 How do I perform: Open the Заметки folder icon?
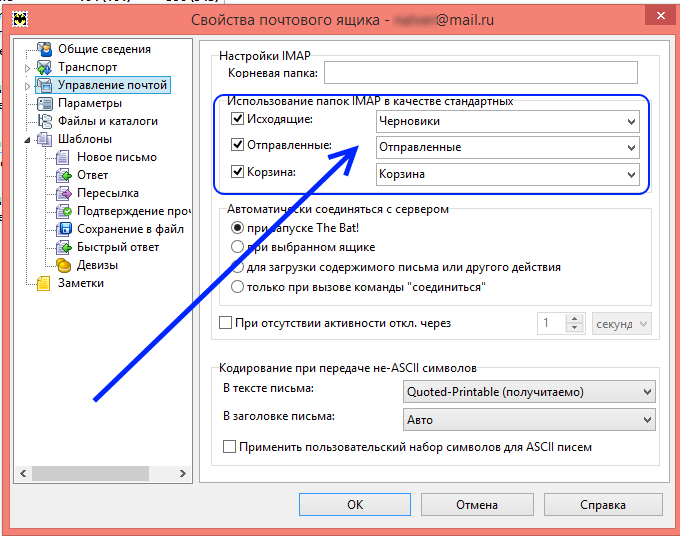click(45, 283)
